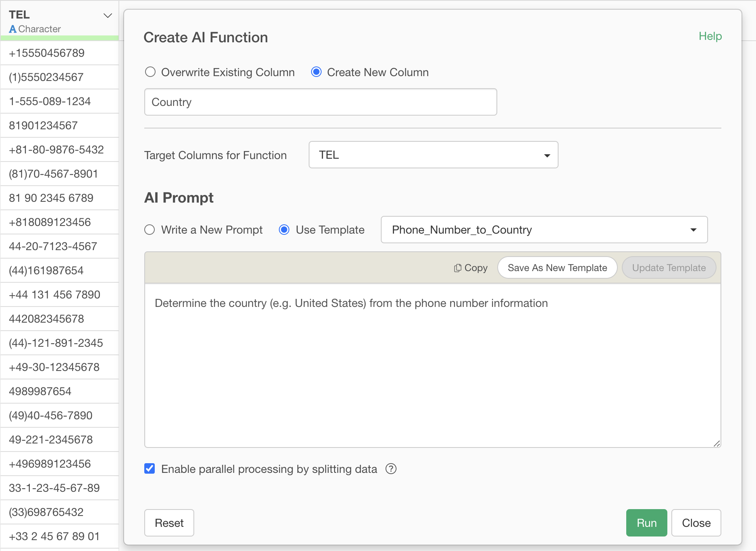The height and width of the screenshot is (551, 756).
Task: Click the Country column name field
Action: coord(320,102)
